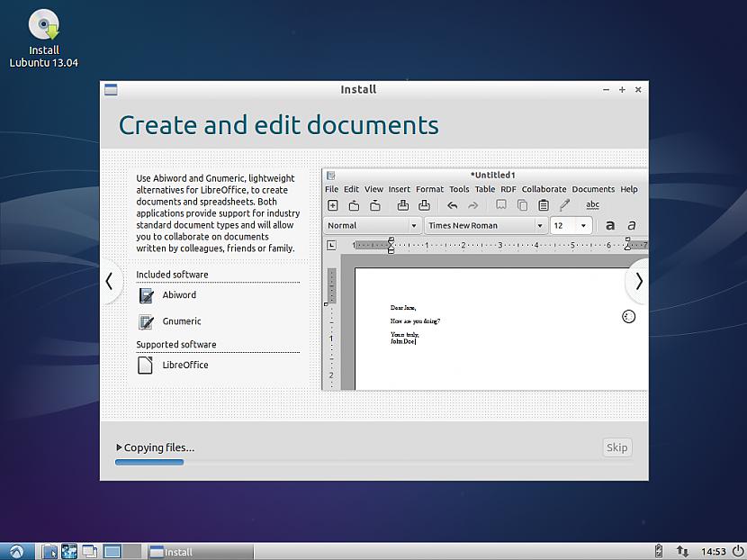
Task: Click the Abiword icon under Included software
Action: coord(145,295)
